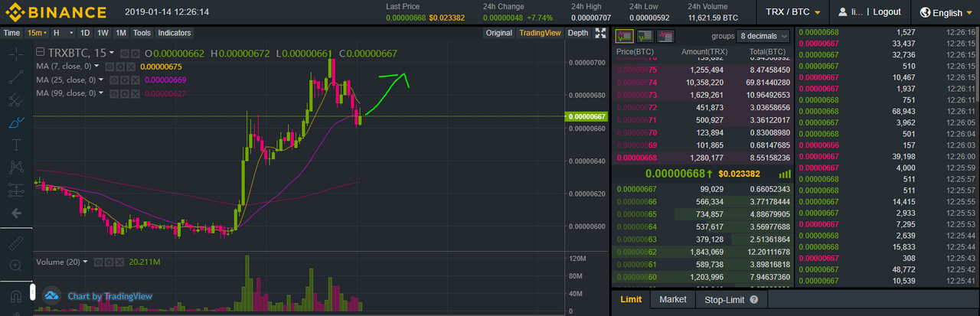Select the Market order tab

pyautogui.click(x=673, y=300)
